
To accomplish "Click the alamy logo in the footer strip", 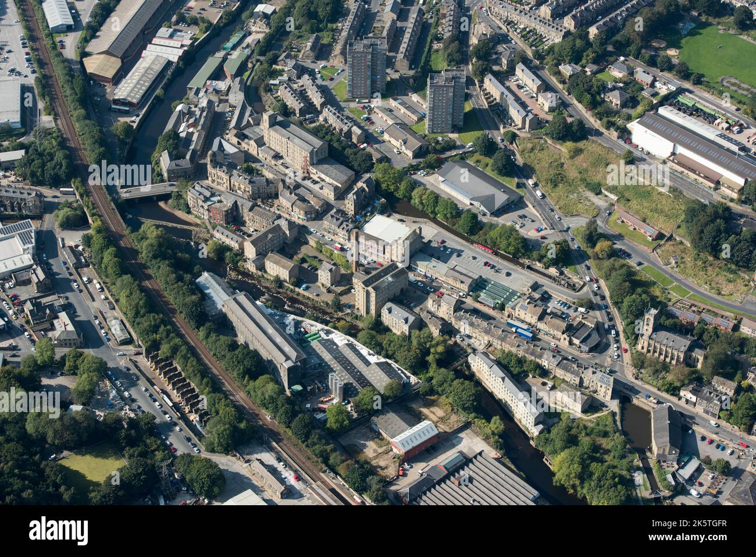I will (59, 531).
